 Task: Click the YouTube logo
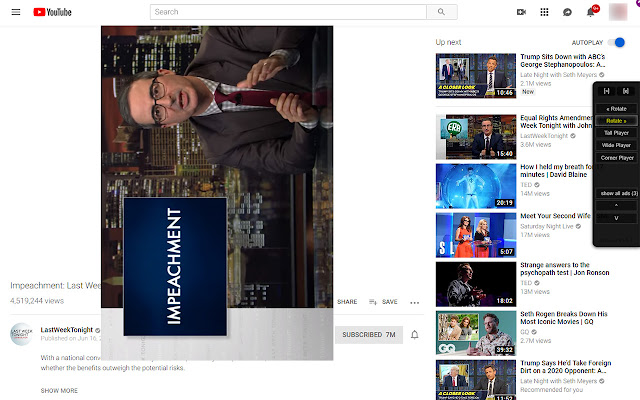click(x=52, y=12)
